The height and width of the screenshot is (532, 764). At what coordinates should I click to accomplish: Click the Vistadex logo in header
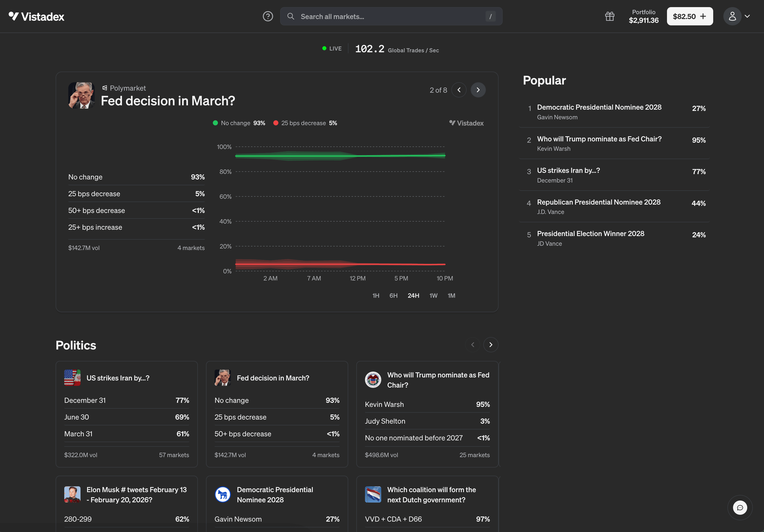click(x=36, y=16)
